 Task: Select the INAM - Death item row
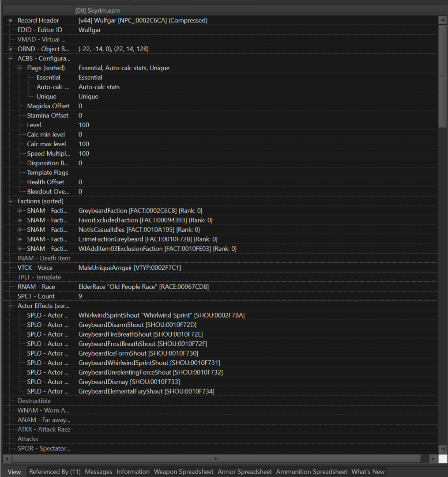220,258
